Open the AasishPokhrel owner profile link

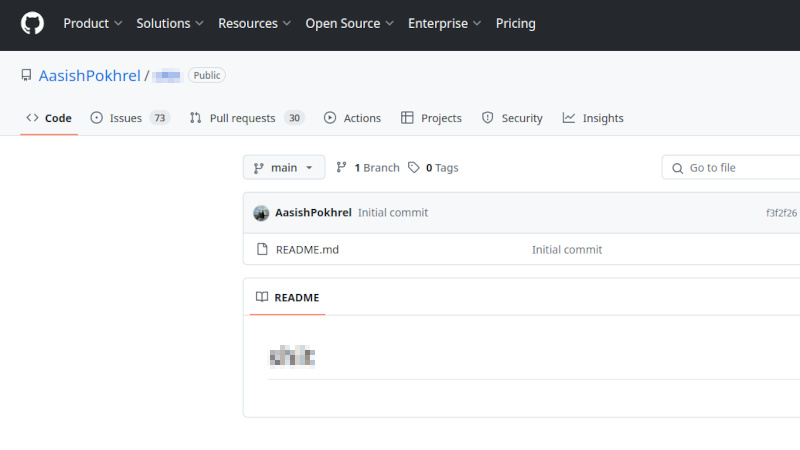[90, 75]
